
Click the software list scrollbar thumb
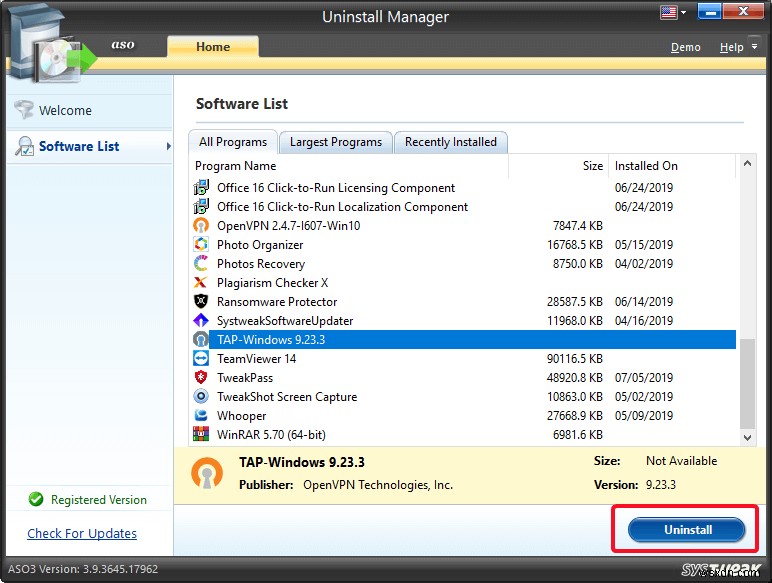[x=747, y=384]
